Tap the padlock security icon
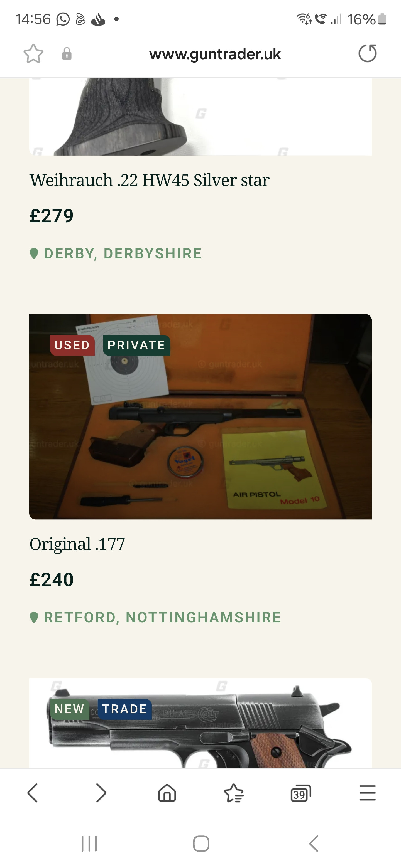The height and width of the screenshot is (868, 401). click(x=67, y=54)
